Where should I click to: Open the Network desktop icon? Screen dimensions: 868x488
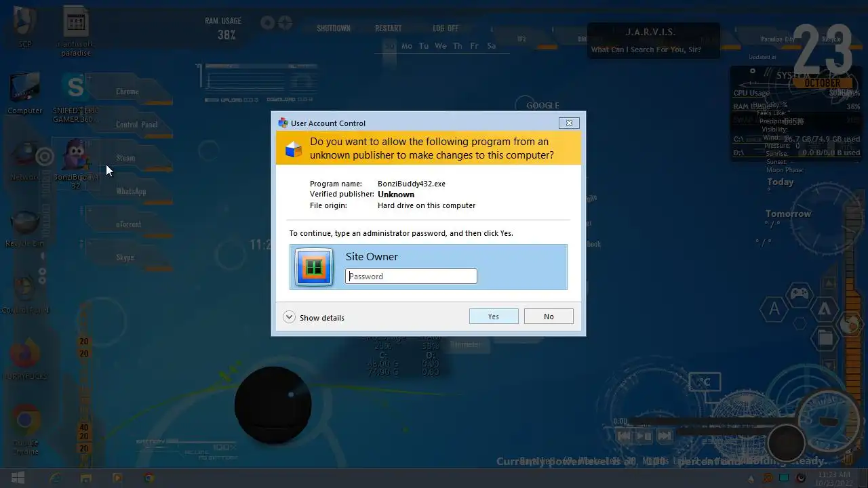(x=25, y=161)
